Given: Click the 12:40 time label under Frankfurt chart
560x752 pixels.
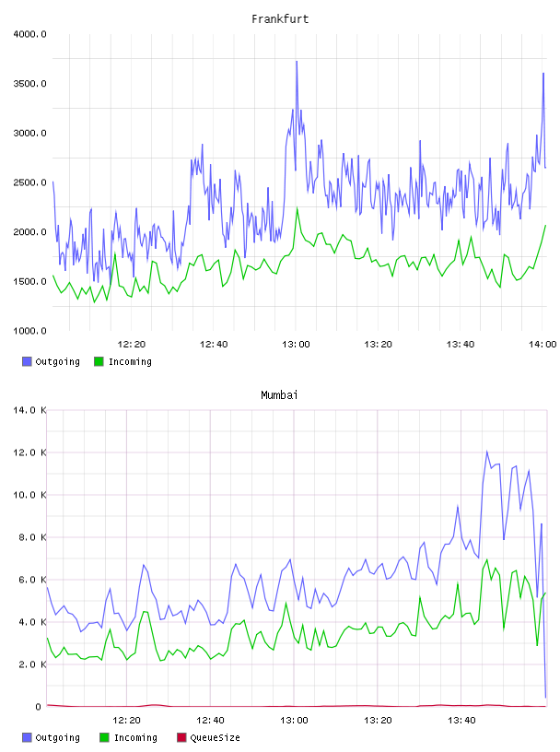Looking at the screenshot, I should (x=214, y=344).
